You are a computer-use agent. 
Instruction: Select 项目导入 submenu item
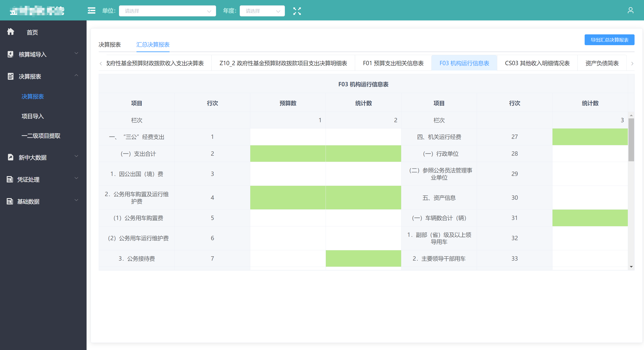[x=33, y=116]
